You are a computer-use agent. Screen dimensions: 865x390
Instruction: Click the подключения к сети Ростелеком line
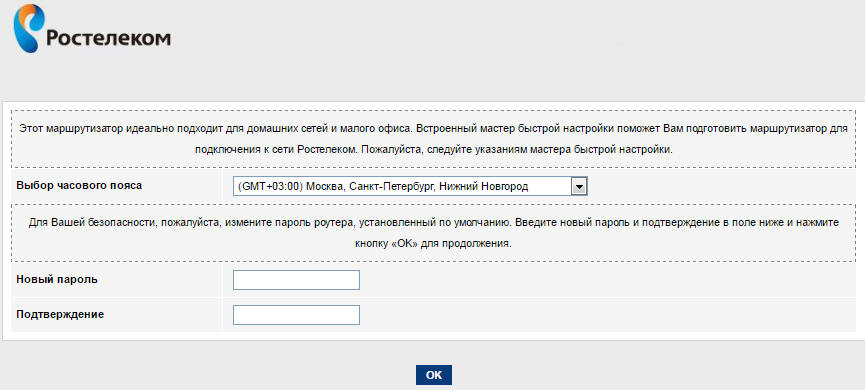pyautogui.click(x=433, y=150)
